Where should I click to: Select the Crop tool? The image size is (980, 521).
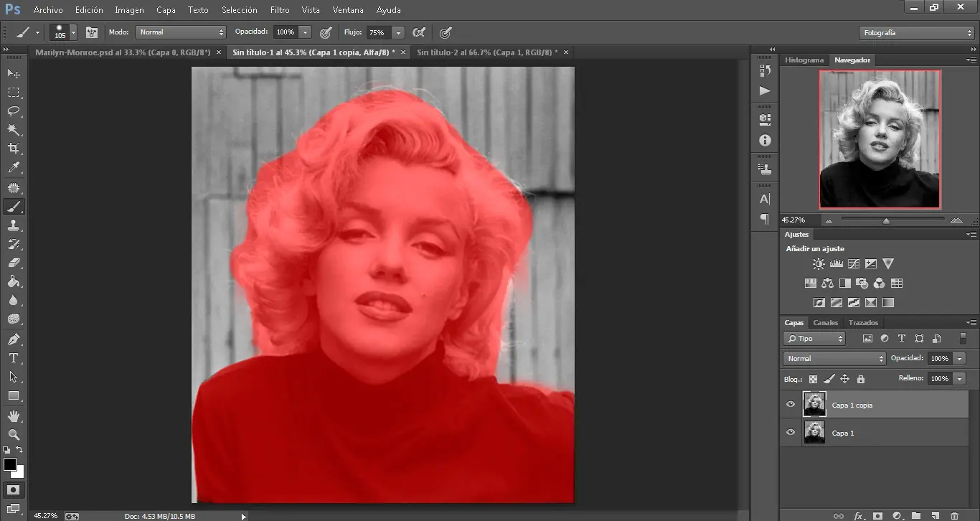(x=14, y=149)
